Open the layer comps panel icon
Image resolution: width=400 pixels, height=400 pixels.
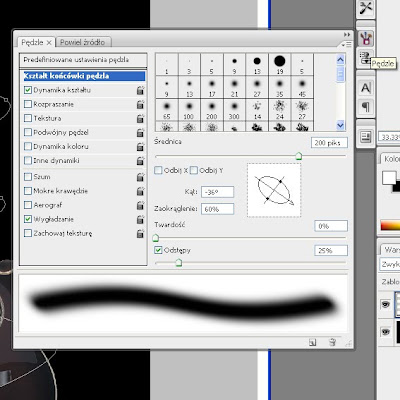click(x=366, y=137)
